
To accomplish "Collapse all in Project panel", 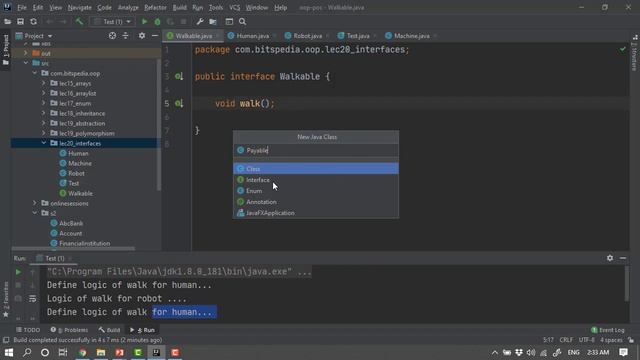I will coord(125,36).
